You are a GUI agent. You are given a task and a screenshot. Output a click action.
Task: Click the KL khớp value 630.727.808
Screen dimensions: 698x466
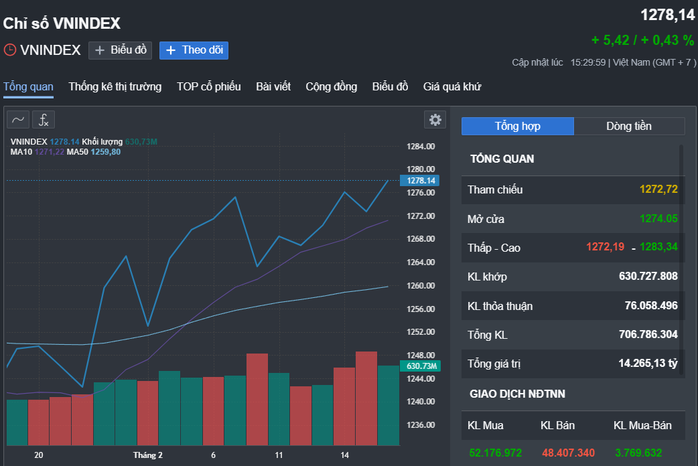648,276
